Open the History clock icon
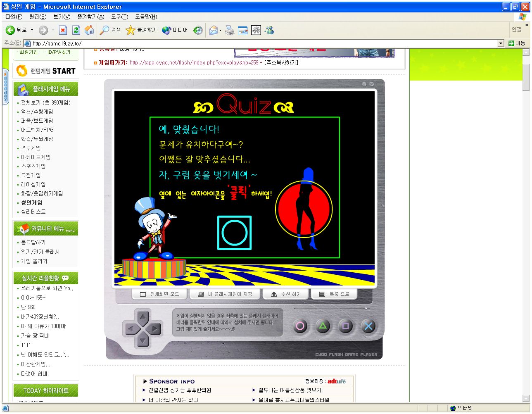This screenshot has height=414, width=532. coord(198,30)
